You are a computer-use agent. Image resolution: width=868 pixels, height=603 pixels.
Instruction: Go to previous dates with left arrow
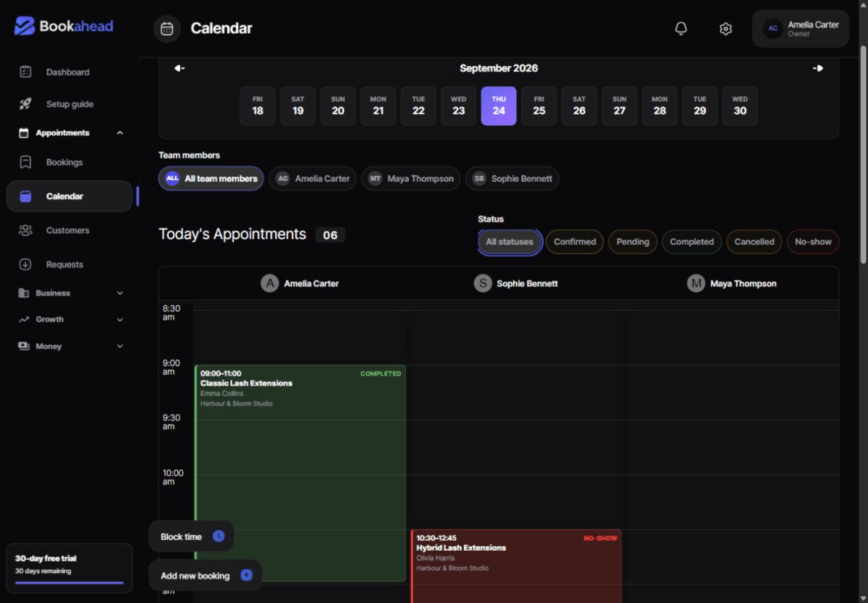(179, 68)
